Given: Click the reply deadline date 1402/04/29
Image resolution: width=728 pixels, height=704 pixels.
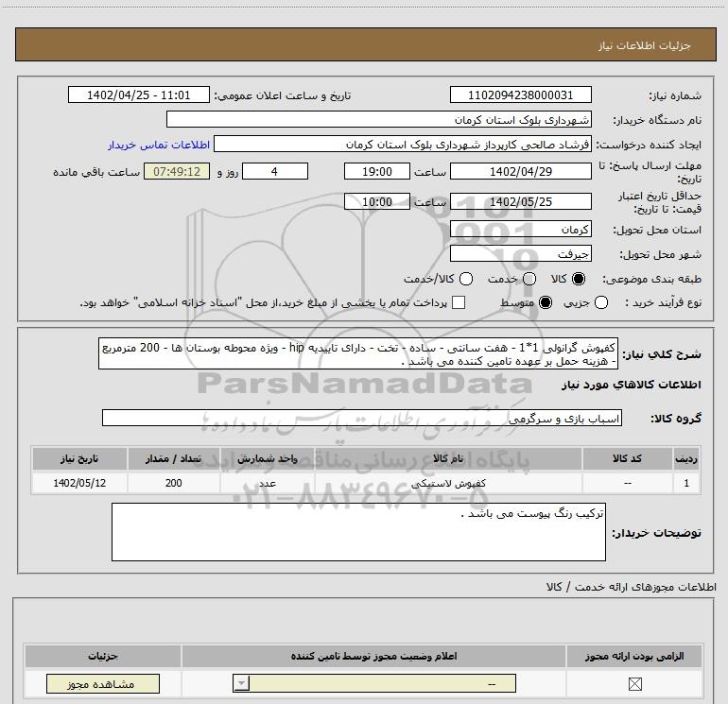Looking at the screenshot, I should [520, 171].
